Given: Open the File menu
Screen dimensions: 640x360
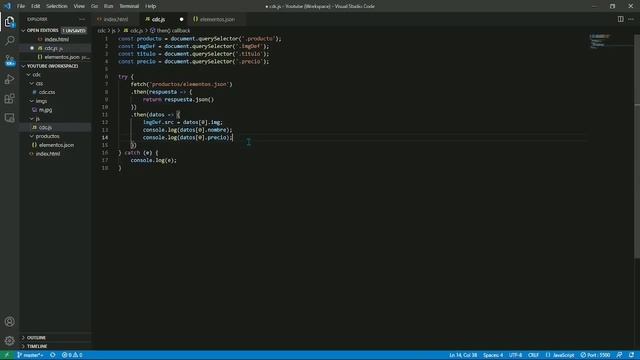Looking at the screenshot, I should (x=21, y=6).
